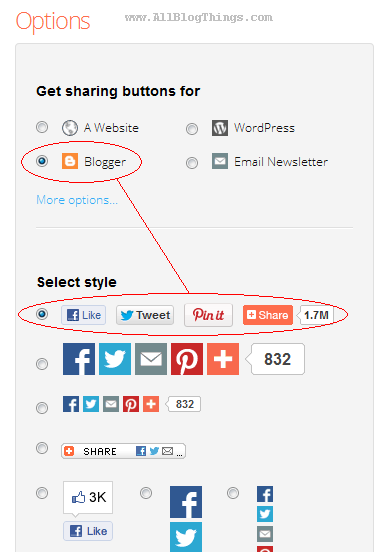Click the large gray email envelope icon
This screenshot has width=388, height=552.
[151, 359]
